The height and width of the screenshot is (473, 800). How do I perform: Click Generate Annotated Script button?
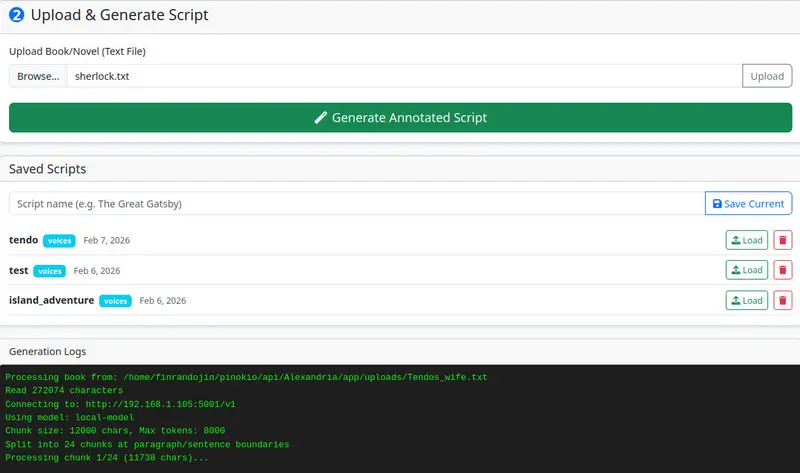coord(400,117)
